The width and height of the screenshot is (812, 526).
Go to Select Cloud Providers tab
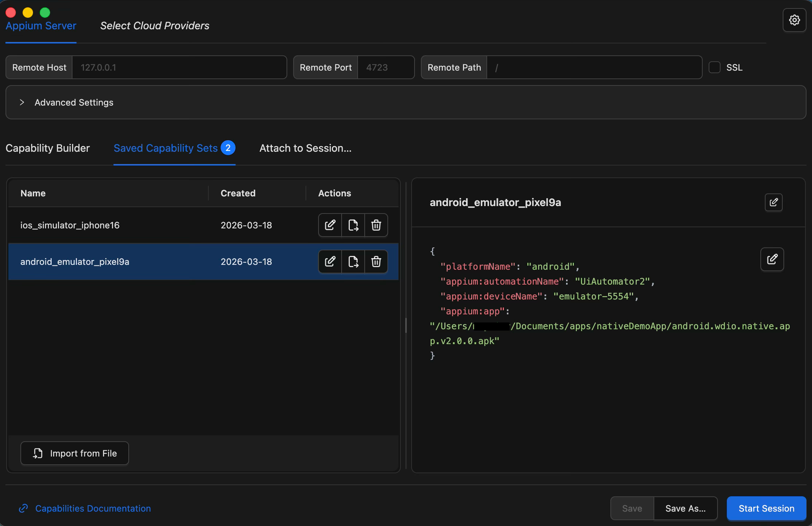coord(154,26)
